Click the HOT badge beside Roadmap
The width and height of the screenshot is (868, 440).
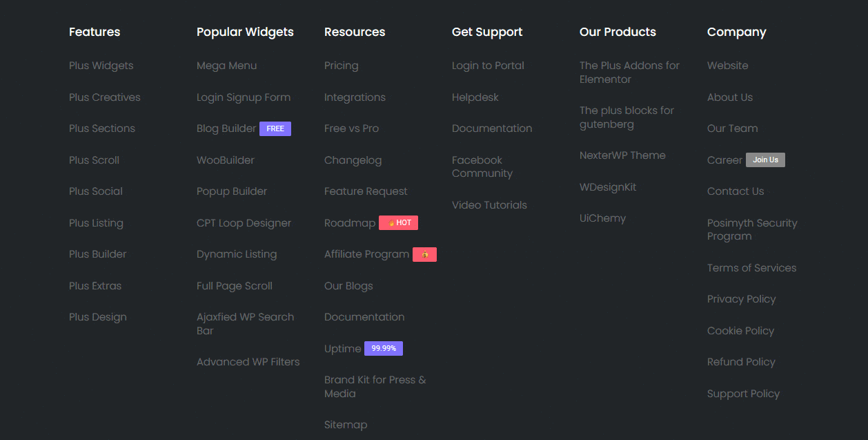398,222
